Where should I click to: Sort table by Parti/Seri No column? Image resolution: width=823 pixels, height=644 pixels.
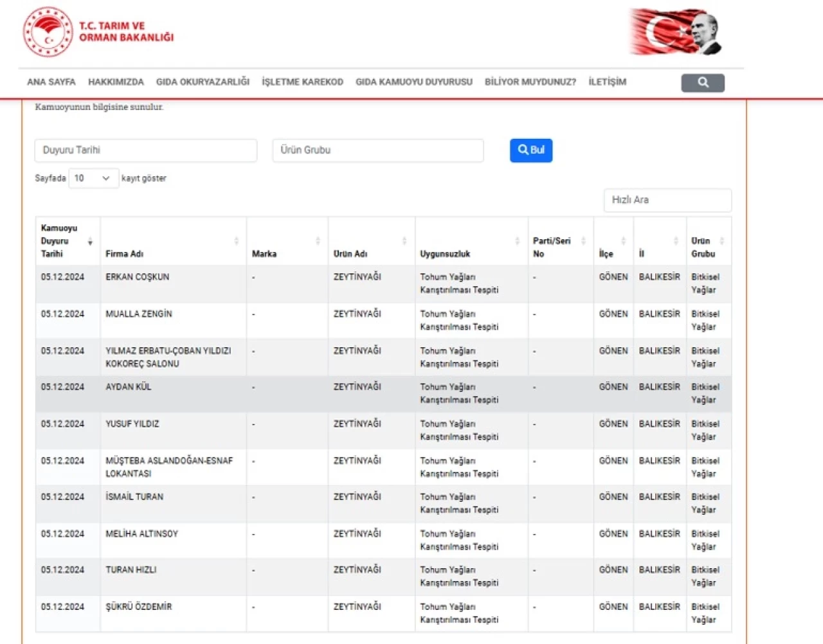pyautogui.click(x=559, y=241)
